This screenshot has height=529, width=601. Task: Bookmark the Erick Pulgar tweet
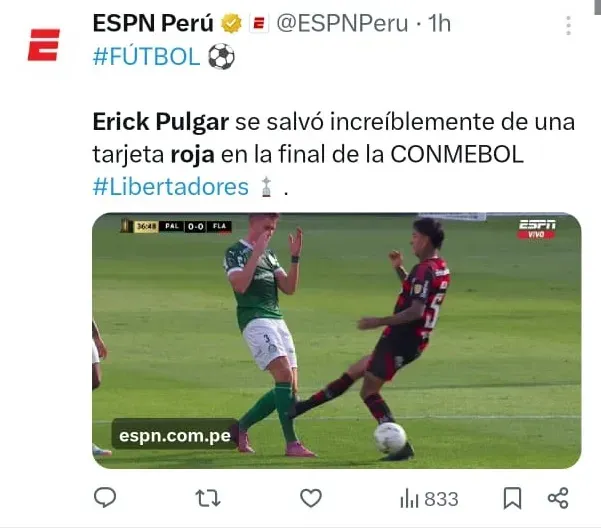click(x=512, y=498)
